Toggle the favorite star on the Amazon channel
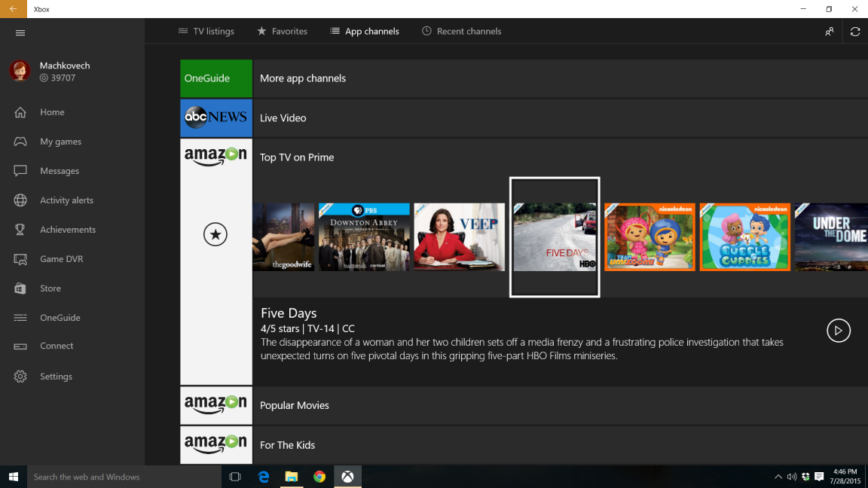Screen dimensions: 868x488 [x=215, y=234]
